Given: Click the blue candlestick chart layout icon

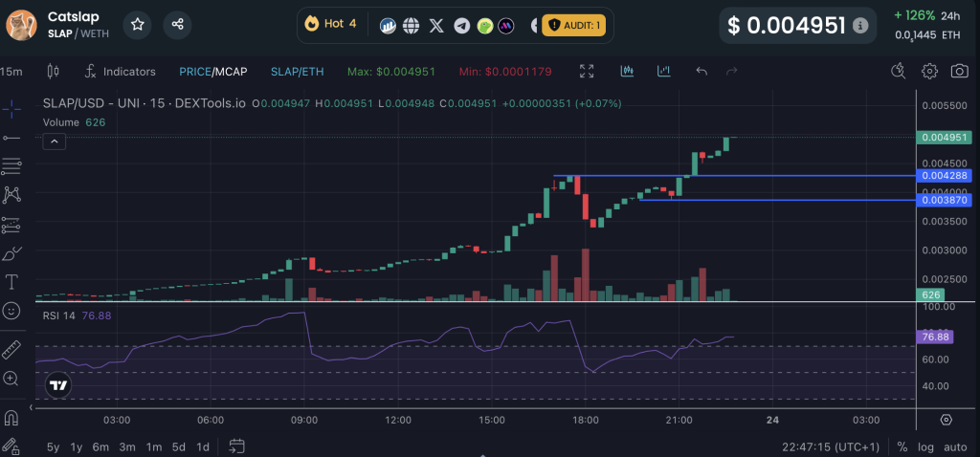Looking at the screenshot, I should point(628,71).
